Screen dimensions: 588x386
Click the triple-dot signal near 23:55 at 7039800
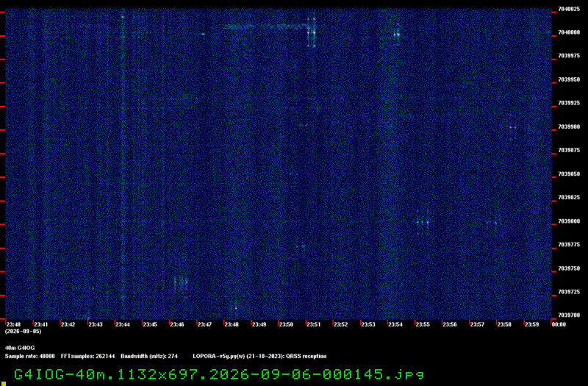pyautogui.click(x=423, y=223)
